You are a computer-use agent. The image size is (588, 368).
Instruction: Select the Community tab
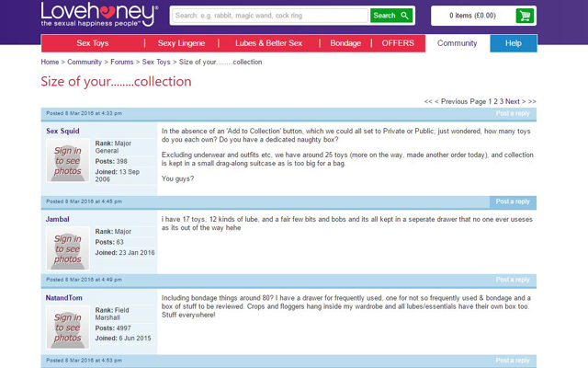pos(458,43)
